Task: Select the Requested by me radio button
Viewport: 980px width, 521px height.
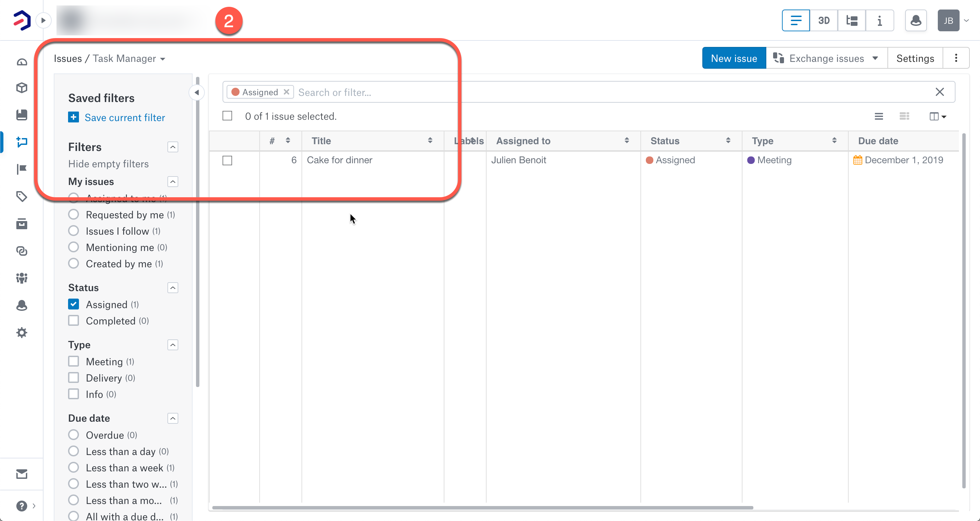Action: 73,215
